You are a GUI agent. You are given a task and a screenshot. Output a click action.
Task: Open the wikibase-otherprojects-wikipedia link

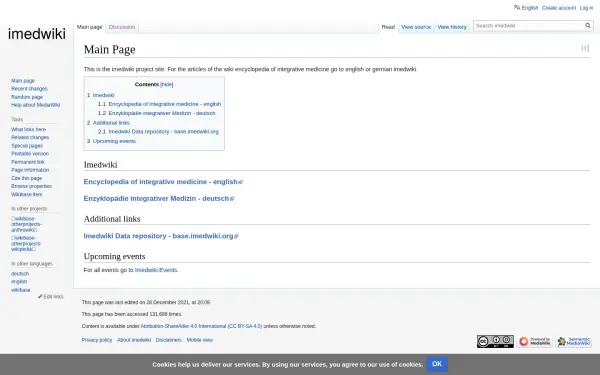(x=26, y=243)
